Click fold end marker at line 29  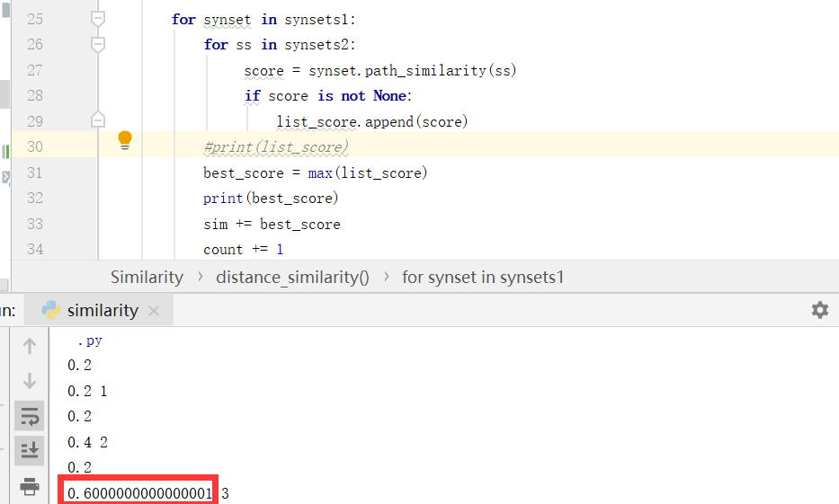(97, 119)
